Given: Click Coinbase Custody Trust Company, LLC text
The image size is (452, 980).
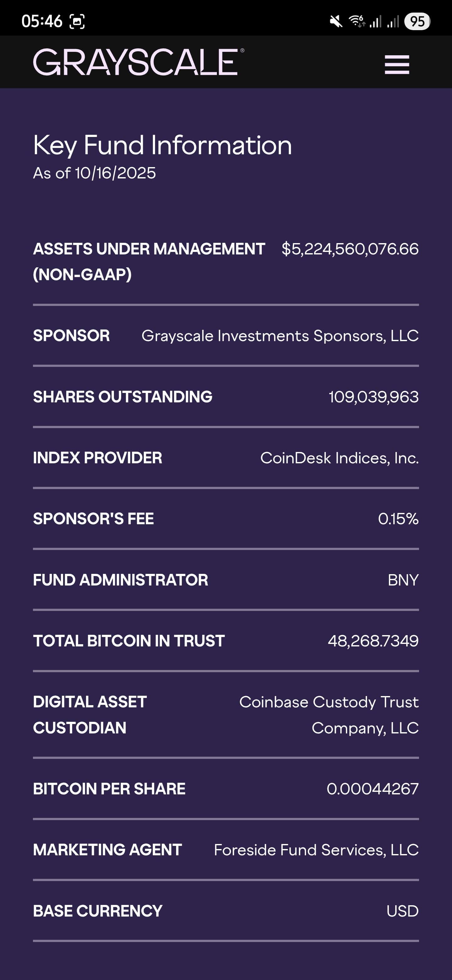Looking at the screenshot, I should (x=329, y=715).
